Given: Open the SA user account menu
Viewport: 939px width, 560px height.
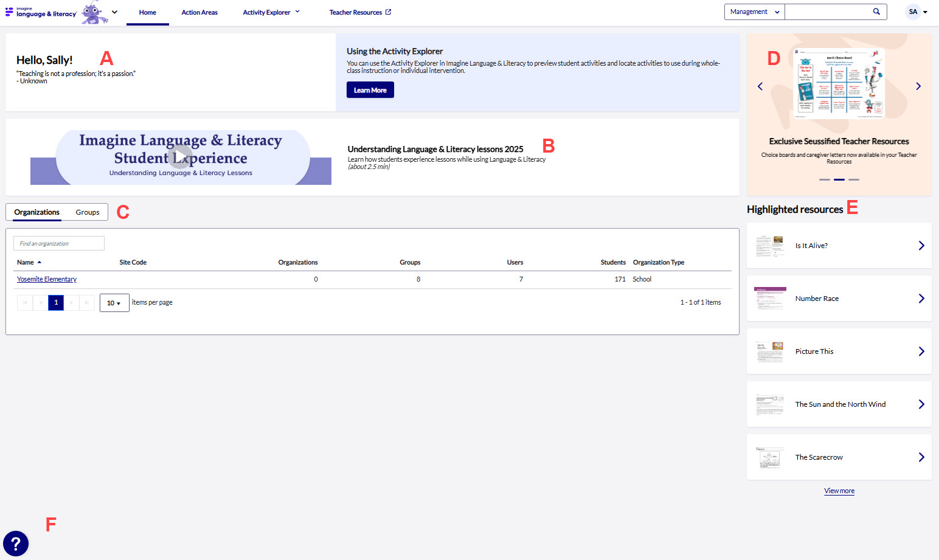Looking at the screenshot, I should point(917,12).
